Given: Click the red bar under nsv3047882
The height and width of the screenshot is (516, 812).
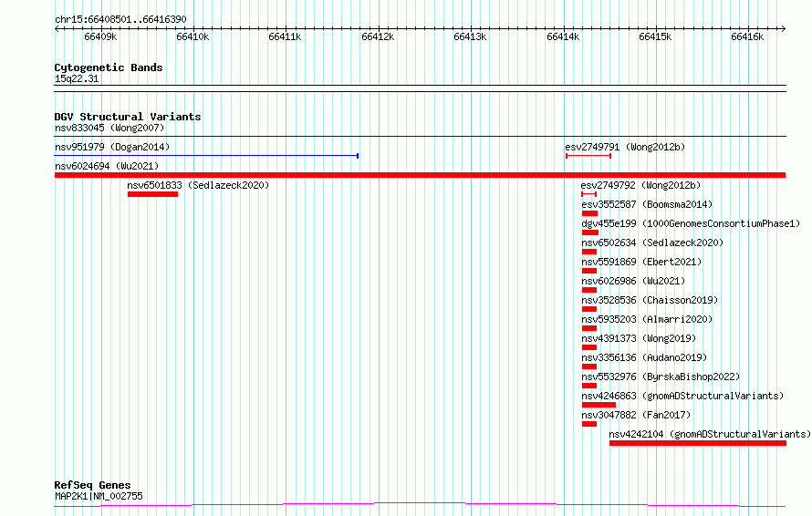Looking at the screenshot, I should click(x=589, y=424).
